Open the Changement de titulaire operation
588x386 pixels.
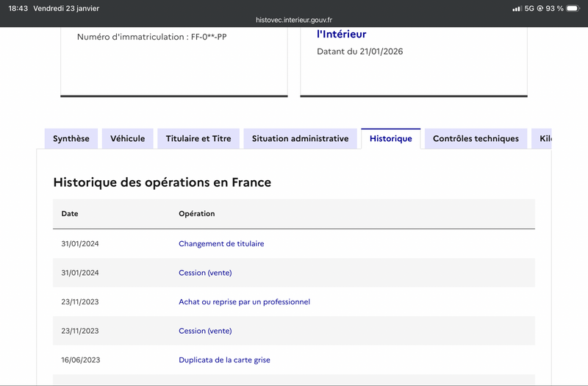click(221, 243)
